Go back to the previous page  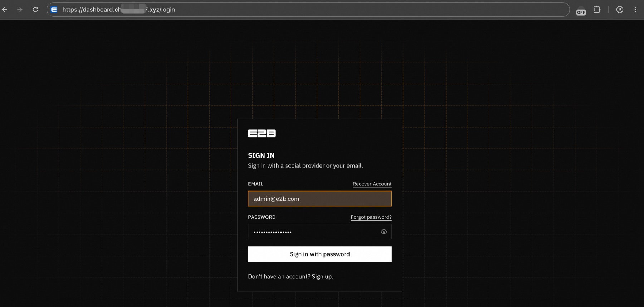coord(5,10)
